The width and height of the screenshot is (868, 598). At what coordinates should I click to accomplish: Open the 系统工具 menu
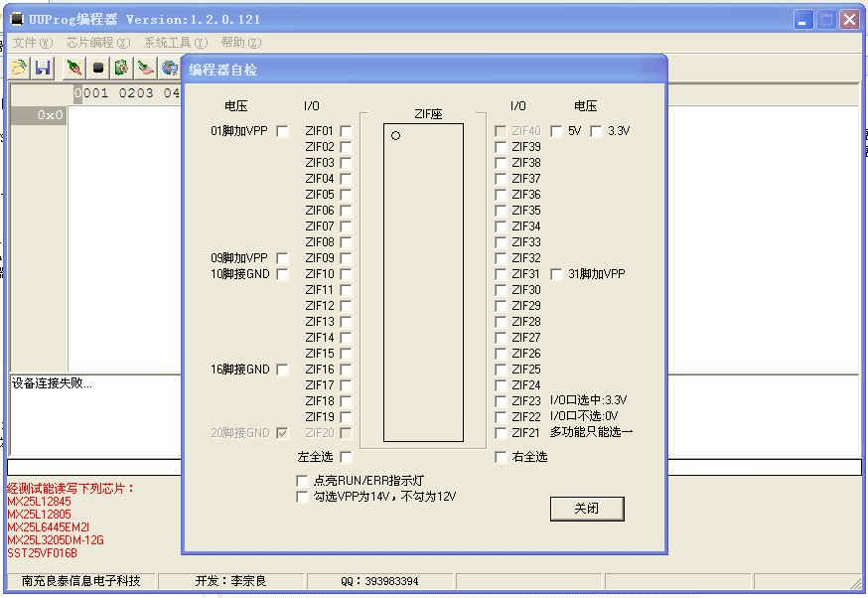175,43
